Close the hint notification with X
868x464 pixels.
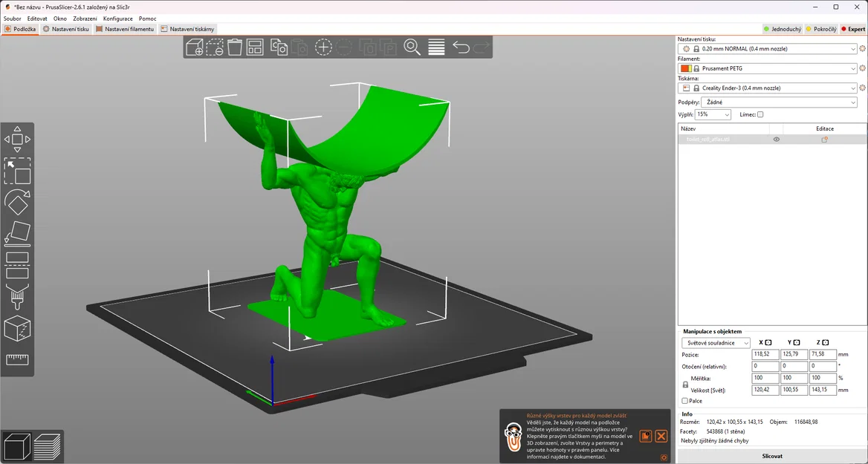pyautogui.click(x=661, y=436)
